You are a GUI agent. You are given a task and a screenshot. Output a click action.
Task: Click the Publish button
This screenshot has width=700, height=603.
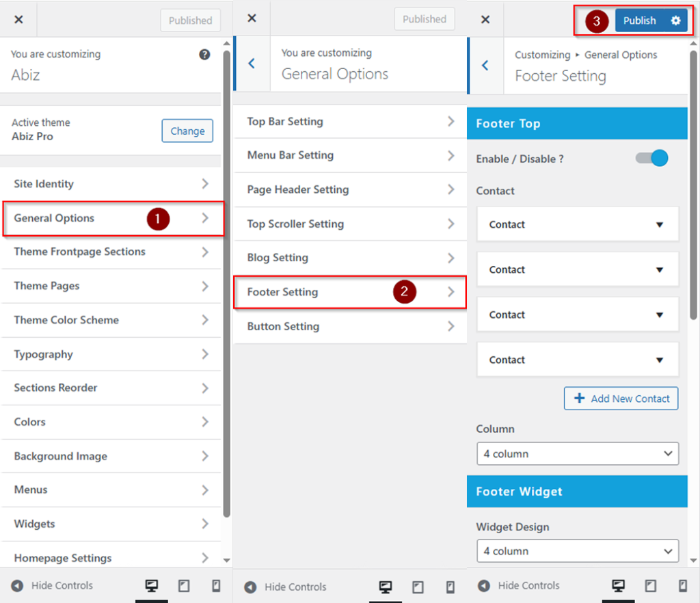click(639, 21)
